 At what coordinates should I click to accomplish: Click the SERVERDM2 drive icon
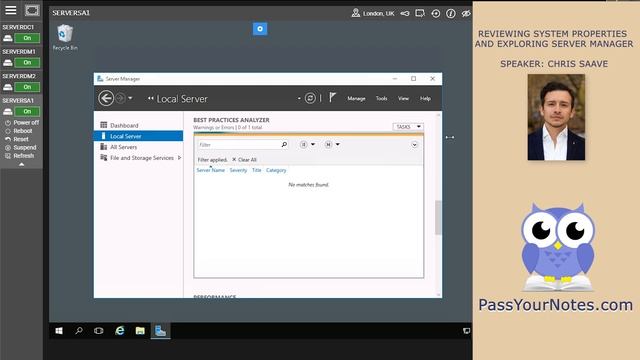pyautogui.click(x=7, y=87)
